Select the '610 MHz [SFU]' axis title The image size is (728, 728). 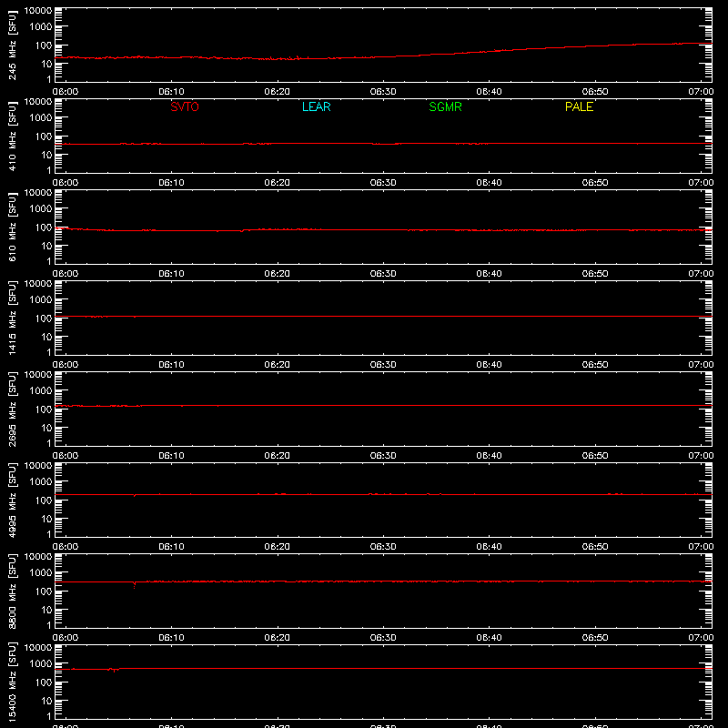[12, 227]
